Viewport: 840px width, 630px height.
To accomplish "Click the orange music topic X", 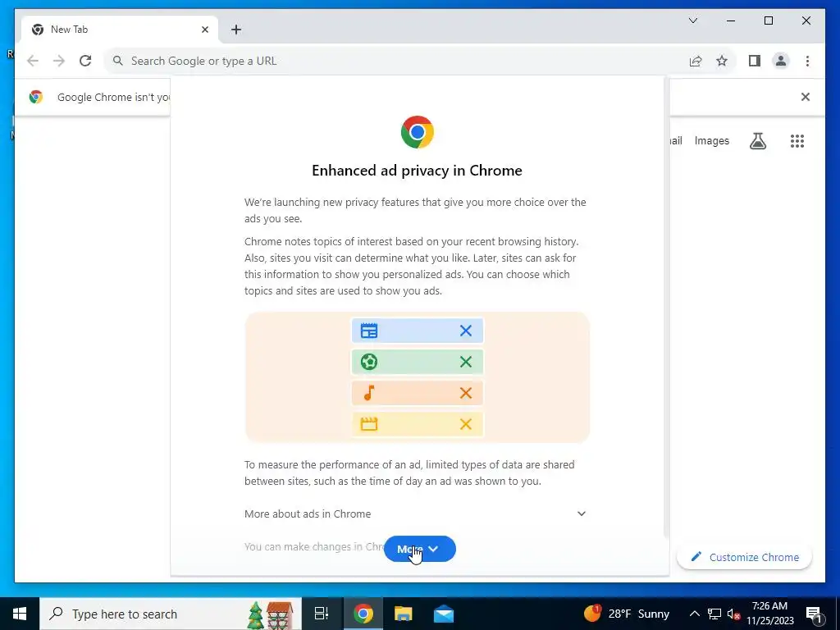I will tap(466, 393).
